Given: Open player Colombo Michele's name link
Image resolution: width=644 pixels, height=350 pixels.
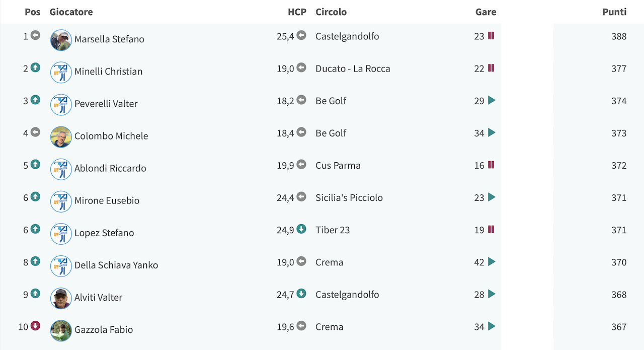Looking at the screenshot, I should 111,136.
